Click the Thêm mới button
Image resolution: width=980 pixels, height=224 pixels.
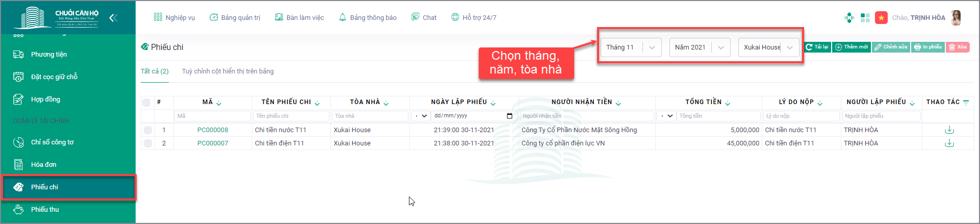pos(851,47)
